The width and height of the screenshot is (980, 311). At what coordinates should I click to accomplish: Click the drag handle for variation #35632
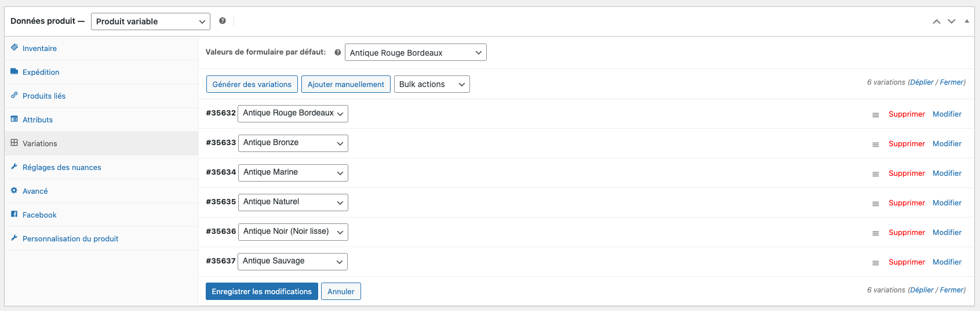[x=876, y=115]
